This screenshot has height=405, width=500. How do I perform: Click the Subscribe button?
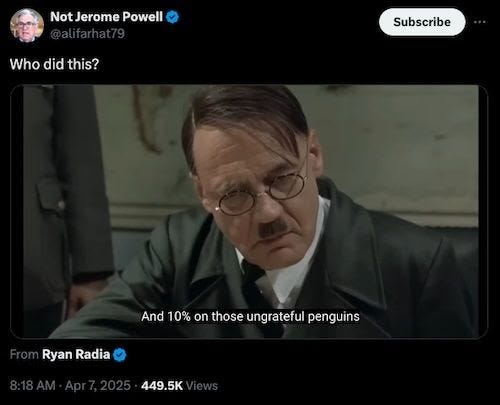coord(422,22)
